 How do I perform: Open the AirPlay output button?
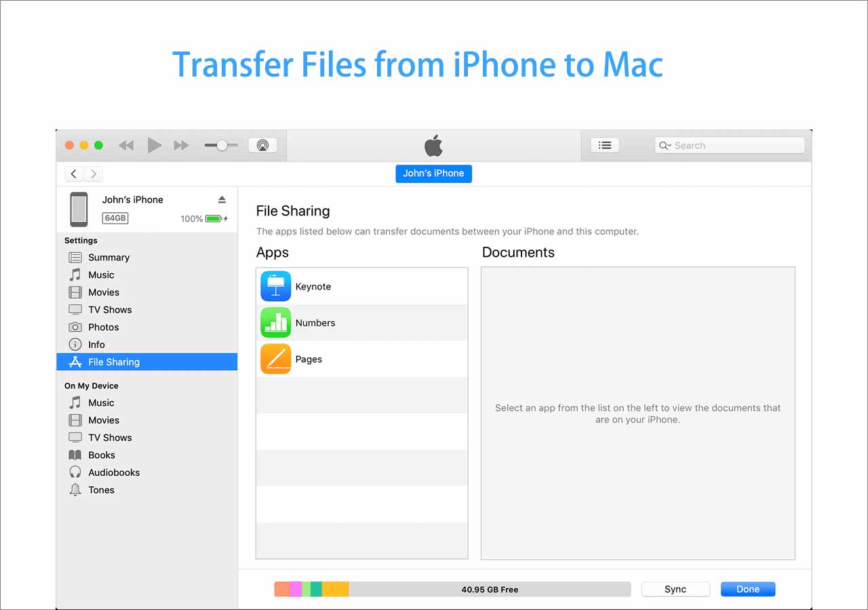click(262, 145)
